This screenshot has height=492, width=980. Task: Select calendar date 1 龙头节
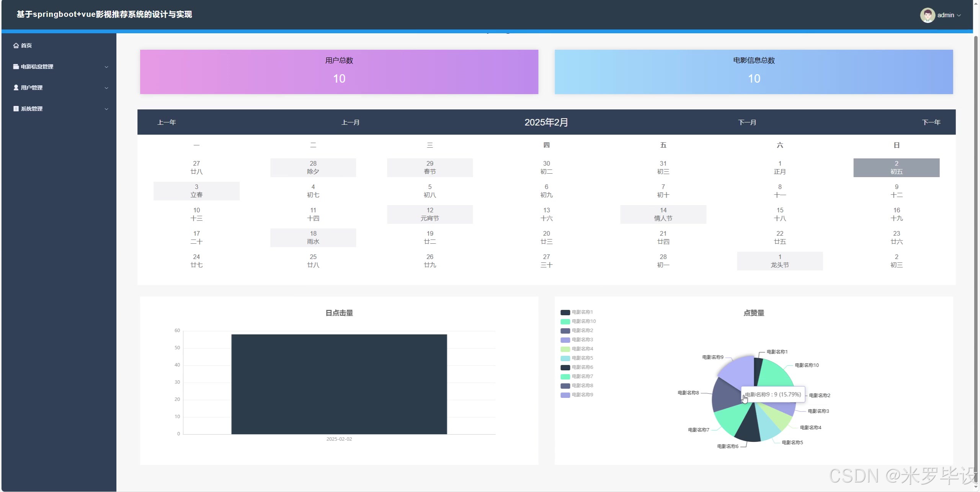[x=780, y=261]
